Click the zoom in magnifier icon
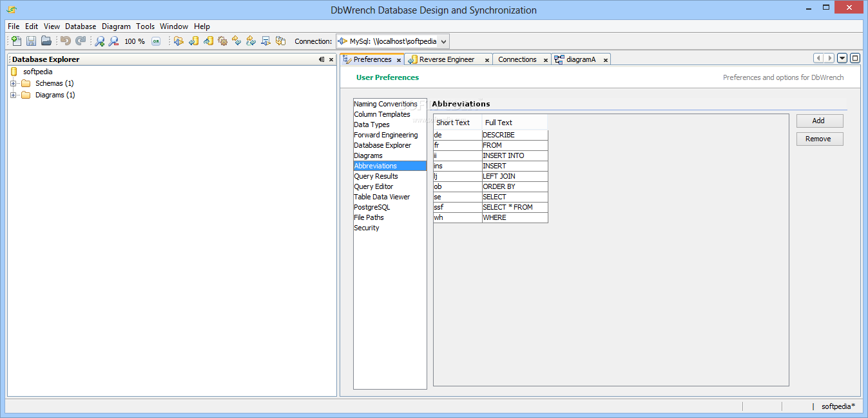This screenshot has width=868, height=418. (x=99, y=41)
